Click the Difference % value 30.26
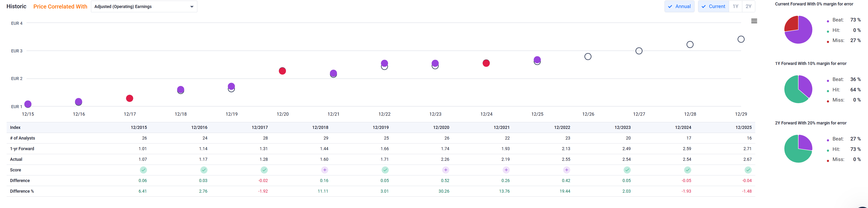The width and height of the screenshot is (868, 208). click(x=444, y=191)
